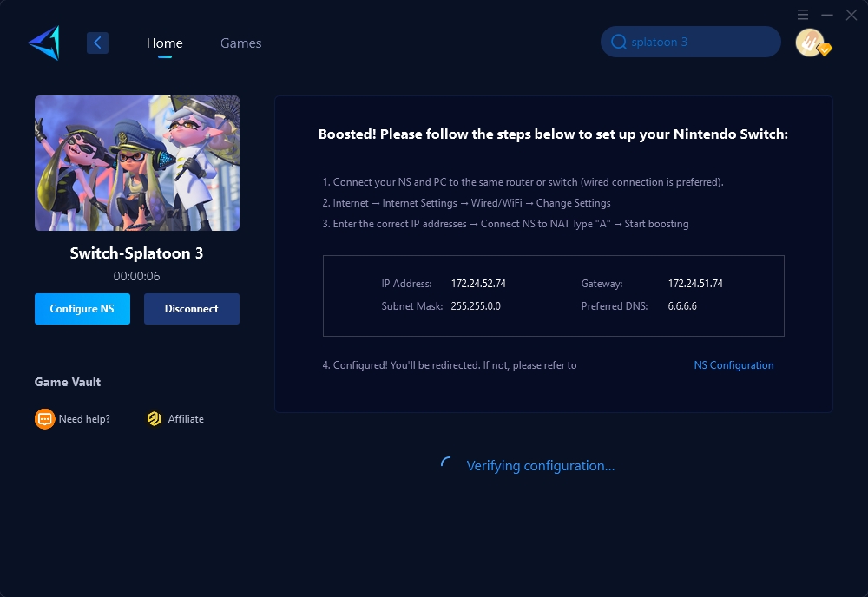Go back using the left chevron button

point(97,43)
